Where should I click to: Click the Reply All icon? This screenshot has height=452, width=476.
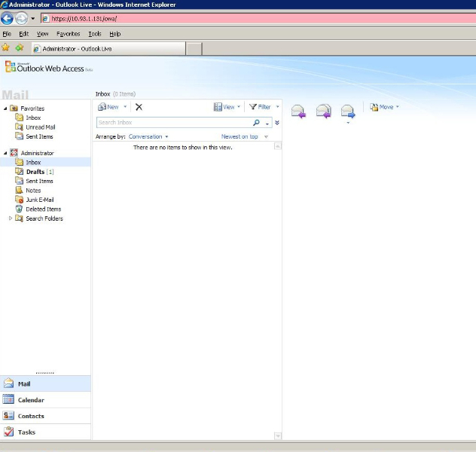pos(323,111)
